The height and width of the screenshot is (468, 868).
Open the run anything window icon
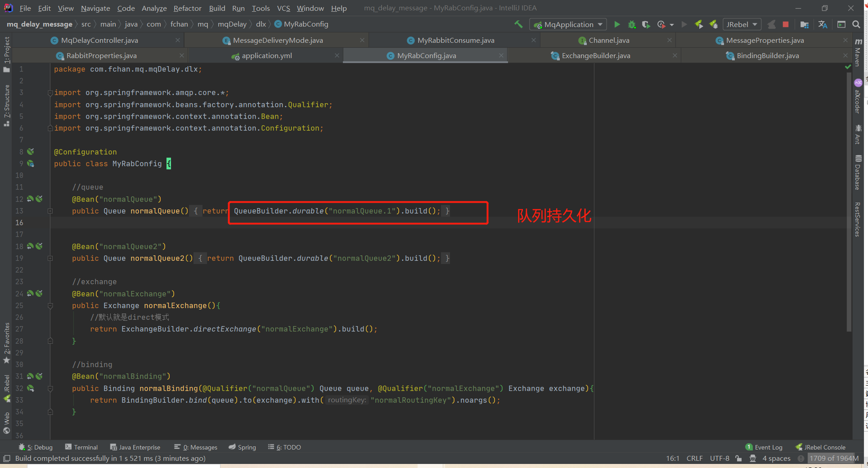tap(841, 24)
